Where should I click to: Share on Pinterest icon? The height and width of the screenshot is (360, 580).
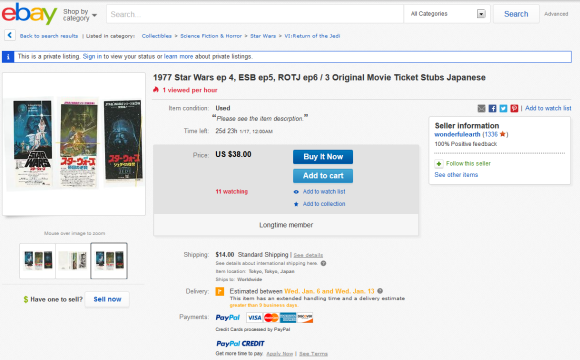click(514, 108)
